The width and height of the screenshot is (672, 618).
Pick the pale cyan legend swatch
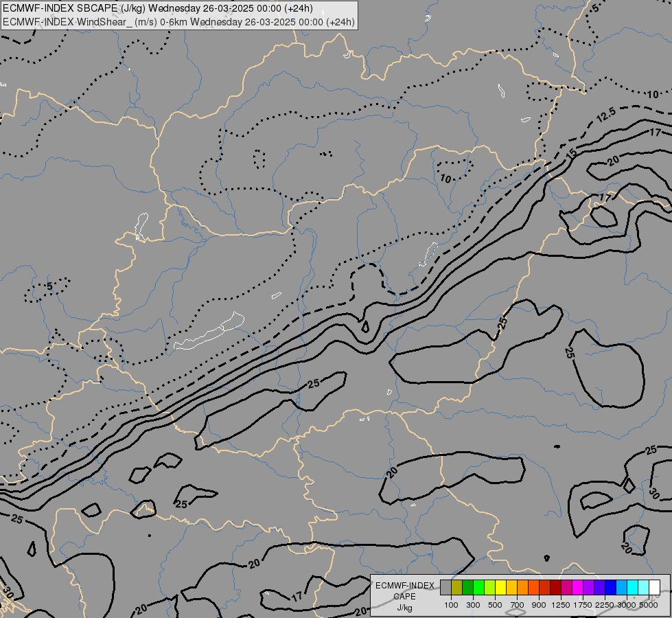point(643,587)
